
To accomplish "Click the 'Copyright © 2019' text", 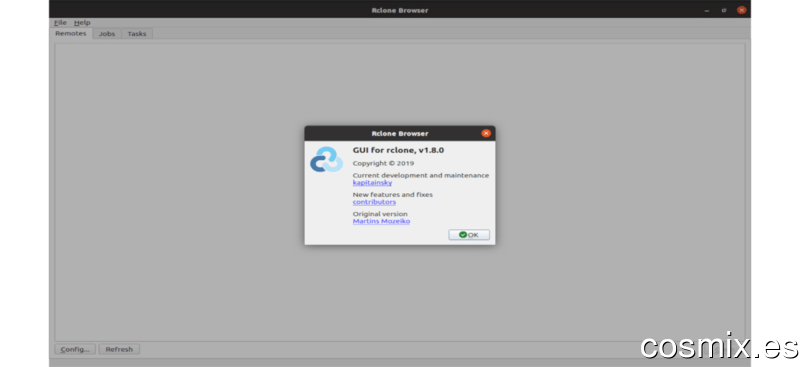I will (383, 163).
